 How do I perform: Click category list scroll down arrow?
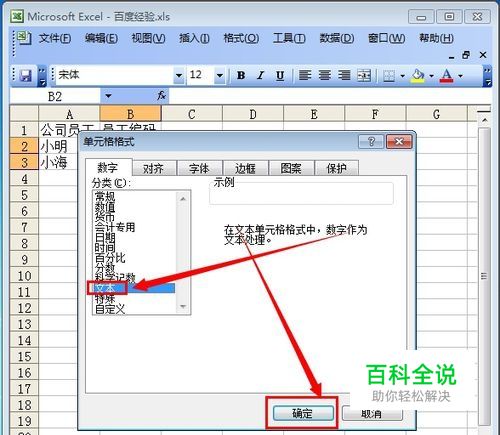click(x=183, y=306)
